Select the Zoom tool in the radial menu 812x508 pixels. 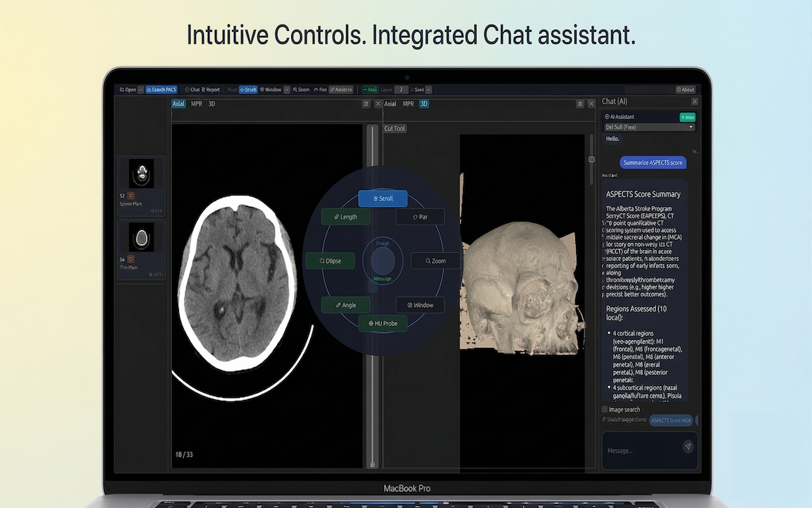pos(433,260)
